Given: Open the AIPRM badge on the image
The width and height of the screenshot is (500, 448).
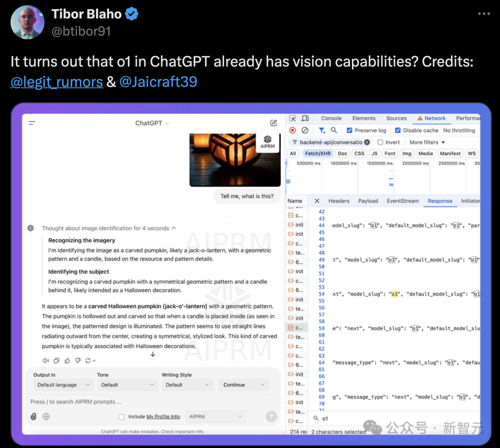Looking at the screenshot, I should point(267,142).
